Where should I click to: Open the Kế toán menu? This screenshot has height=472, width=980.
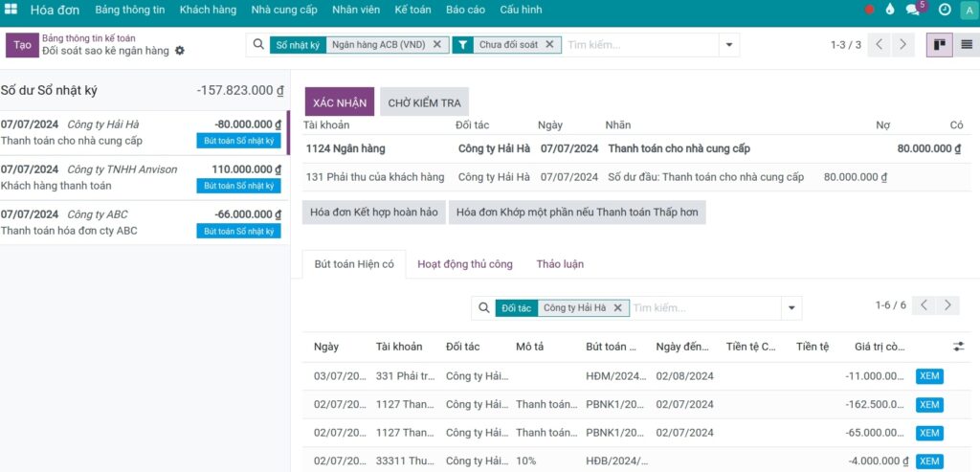pyautogui.click(x=412, y=10)
